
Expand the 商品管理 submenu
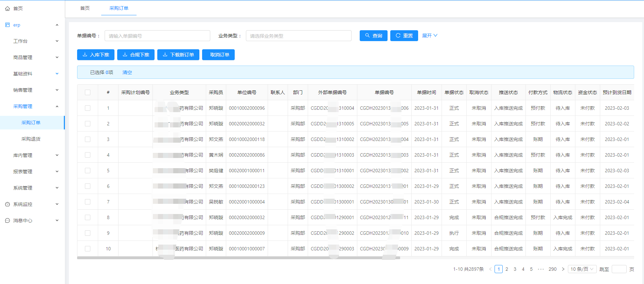[57, 57]
